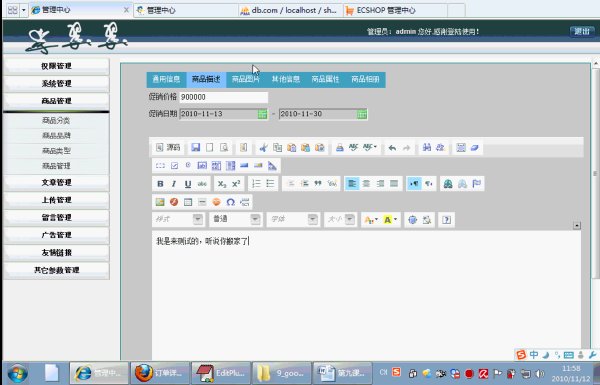
Task: Click the Remove Format eraser icon
Action: point(475,147)
